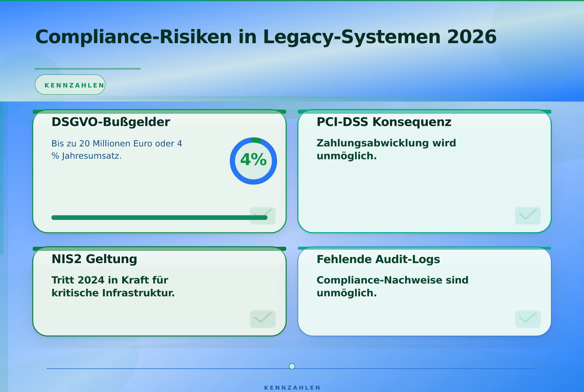Click text 'Bis zu 20 Millionen Euro oder 4 % Jahresumsatz.'
This screenshot has width=584, height=392.
click(117, 150)
